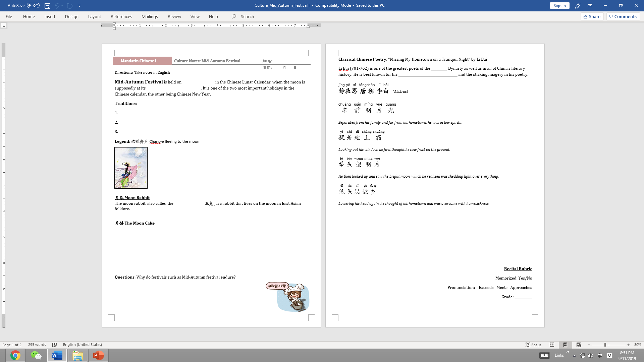Open Customize Quick Access Toolbar dropdown
Screen dimensions: 644x362
pos(79,6)
